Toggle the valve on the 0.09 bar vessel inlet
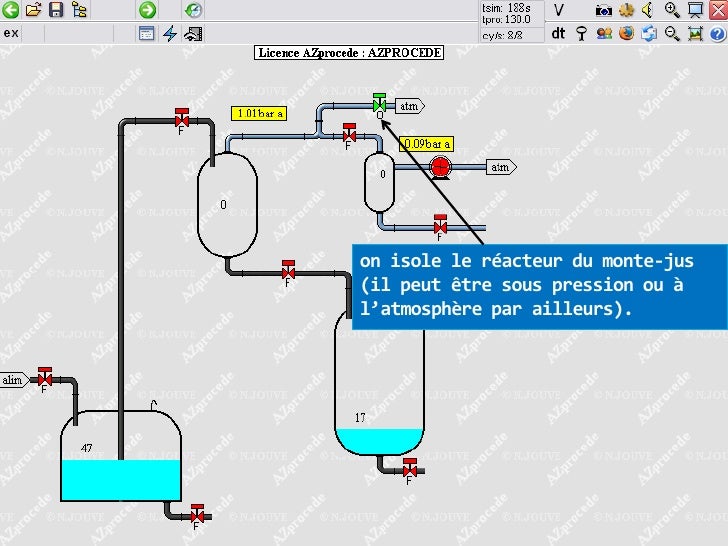Screen dimensions: 728x546 coord(349,135)
